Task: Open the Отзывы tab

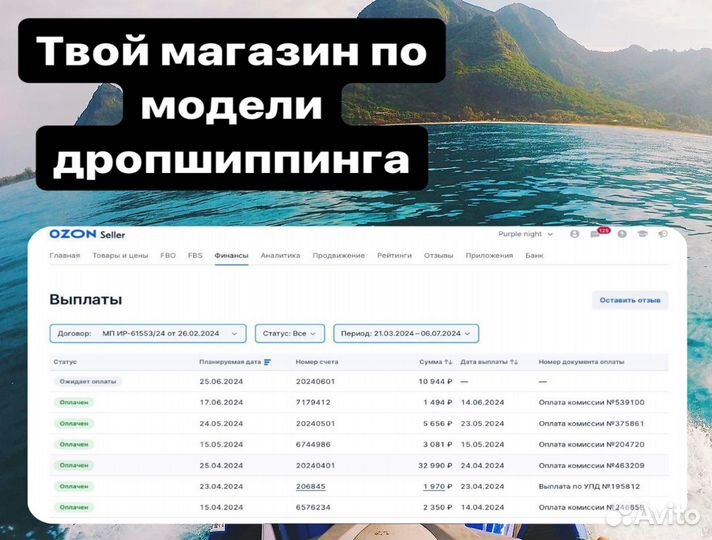Action: [x=439, y=256]
